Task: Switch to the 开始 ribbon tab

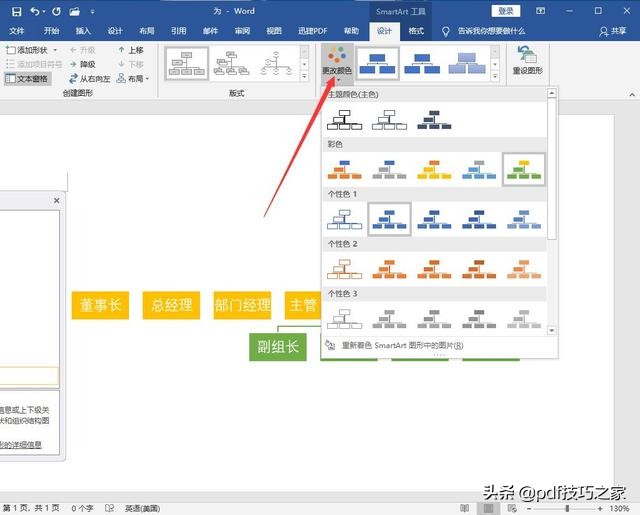Action: (x=51, y=31)
